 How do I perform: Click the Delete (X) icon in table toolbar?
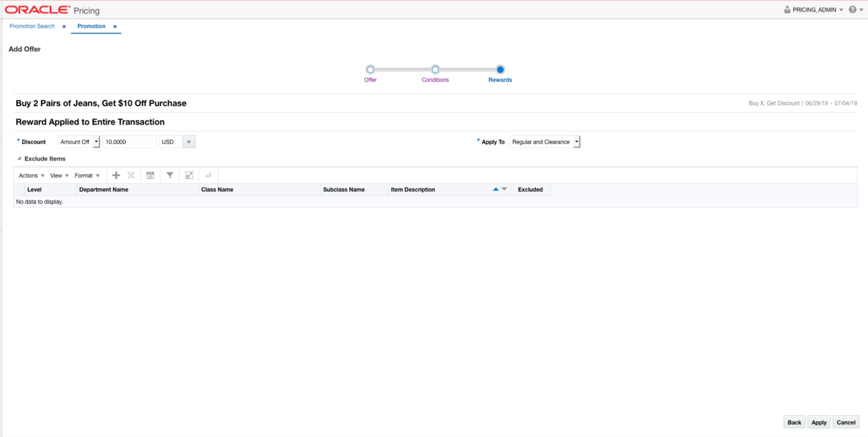(131, 175)
